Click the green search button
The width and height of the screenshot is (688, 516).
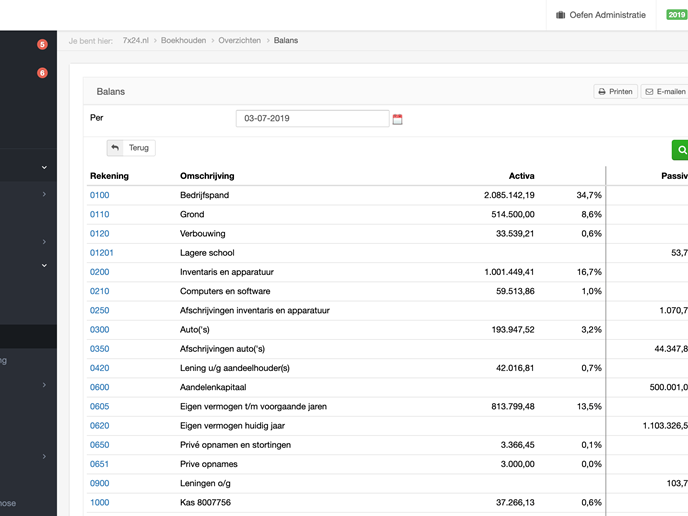point(681,150)
